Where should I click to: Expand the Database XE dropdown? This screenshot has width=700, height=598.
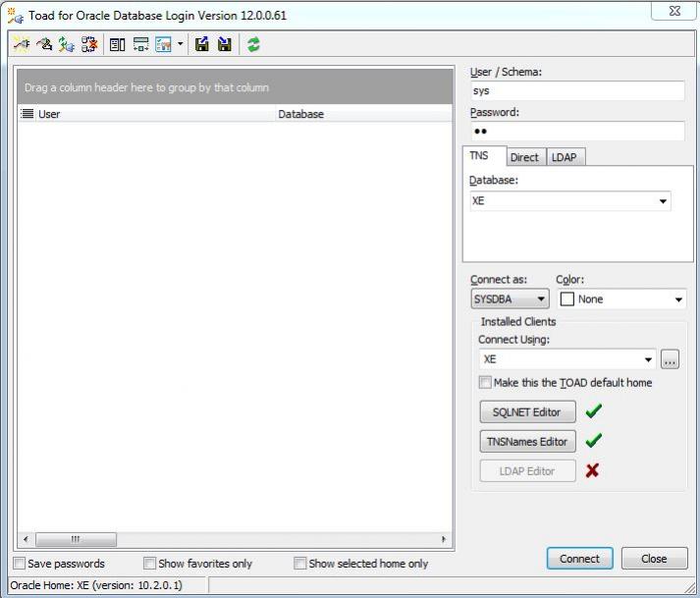pyautogui.click(x=663, y=201)
